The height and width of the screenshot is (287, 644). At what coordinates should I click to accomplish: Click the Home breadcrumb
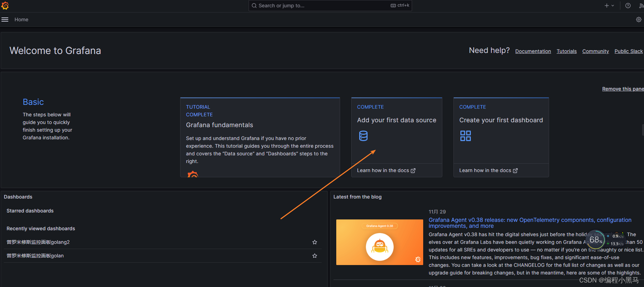point(21,20)
